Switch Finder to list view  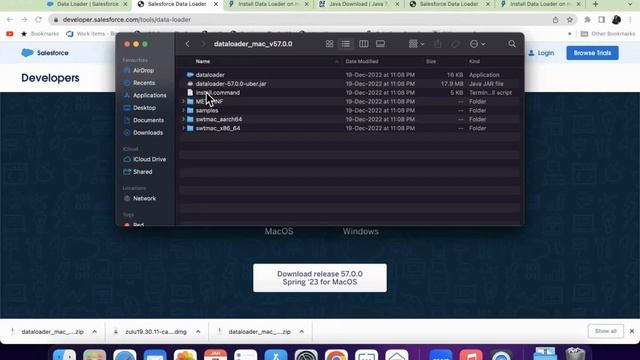[346, 44]
